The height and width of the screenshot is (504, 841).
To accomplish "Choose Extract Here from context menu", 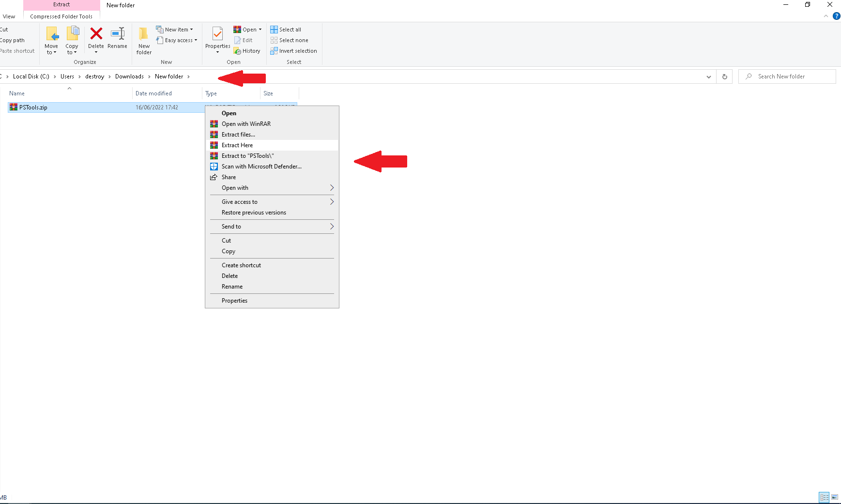I will (x=272, y=145).
